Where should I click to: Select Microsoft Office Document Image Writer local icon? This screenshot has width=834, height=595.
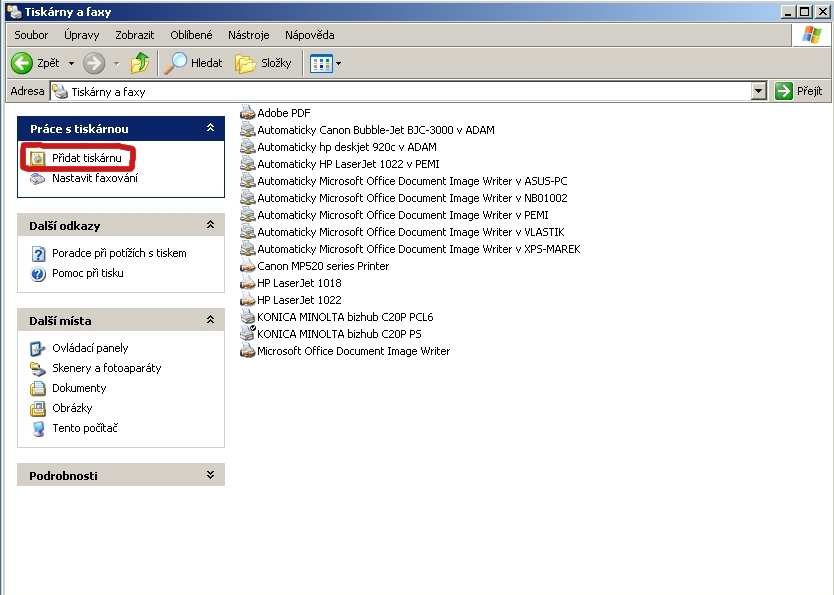click(x=247, y=351)
